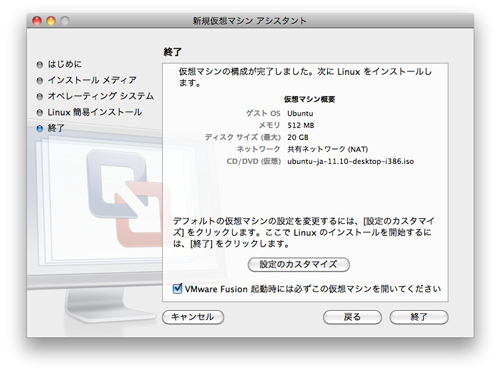
Task: Click the CD/DVD (仮想) label
Action: click(254, 161)
